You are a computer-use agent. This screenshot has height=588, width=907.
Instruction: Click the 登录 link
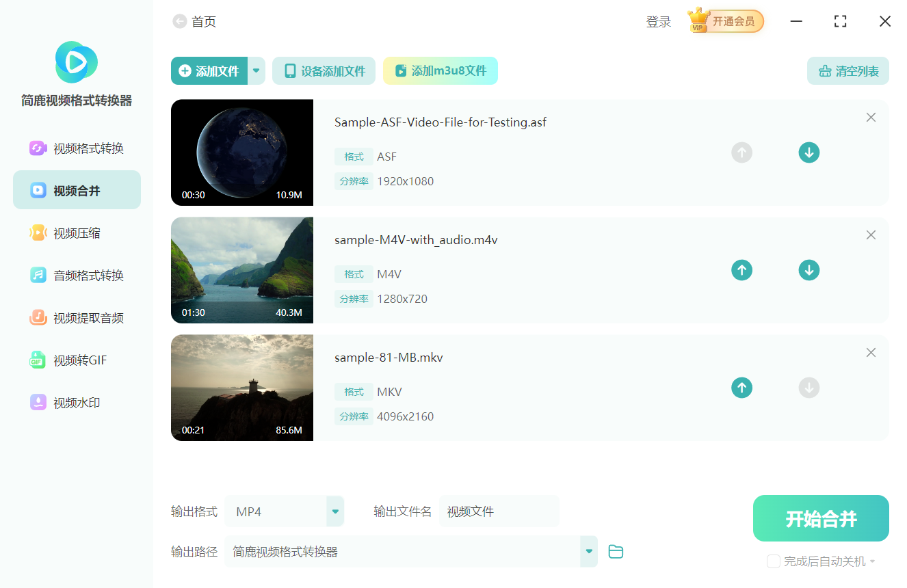click(x=658, y=21)
